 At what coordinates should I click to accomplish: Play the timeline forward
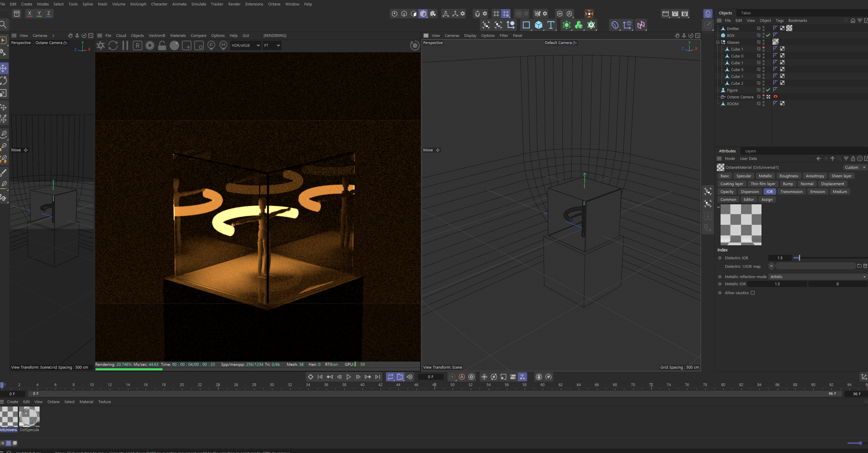point(348,377)
